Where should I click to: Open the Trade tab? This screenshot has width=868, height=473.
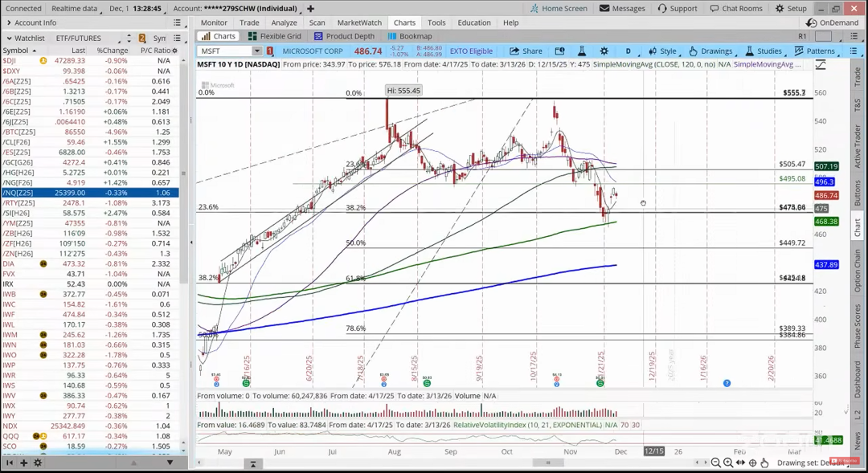coord(249,22)
